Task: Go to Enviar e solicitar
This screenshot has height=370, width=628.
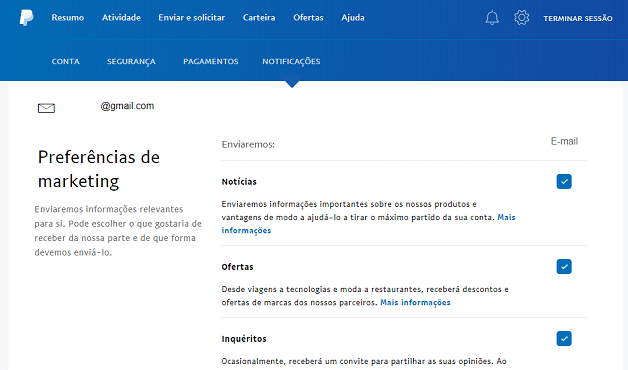Action: point(191,18)
